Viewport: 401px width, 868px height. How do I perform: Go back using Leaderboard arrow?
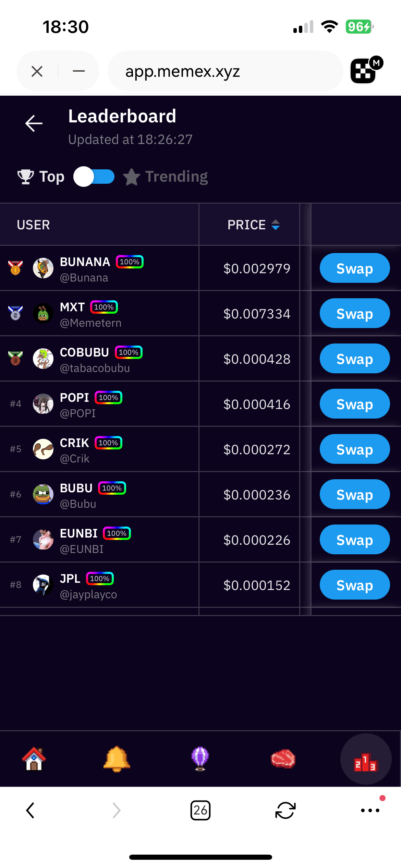point(34,123)
